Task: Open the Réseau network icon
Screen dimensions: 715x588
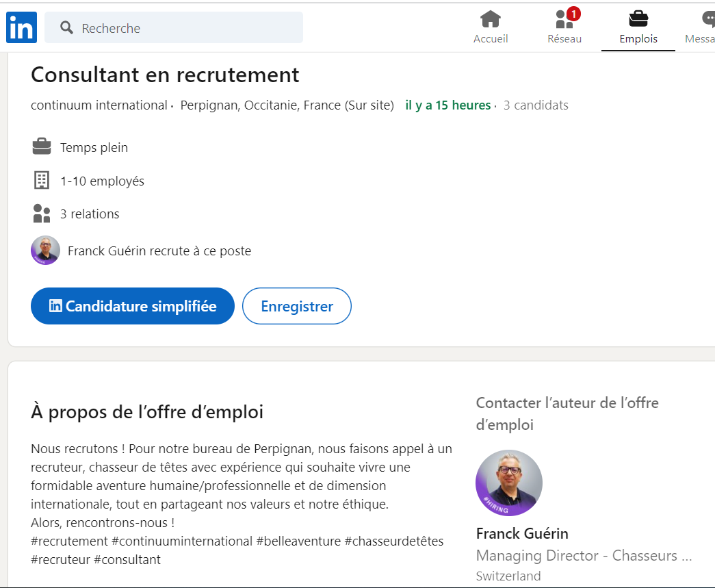Action: click(x=564, y=19)
